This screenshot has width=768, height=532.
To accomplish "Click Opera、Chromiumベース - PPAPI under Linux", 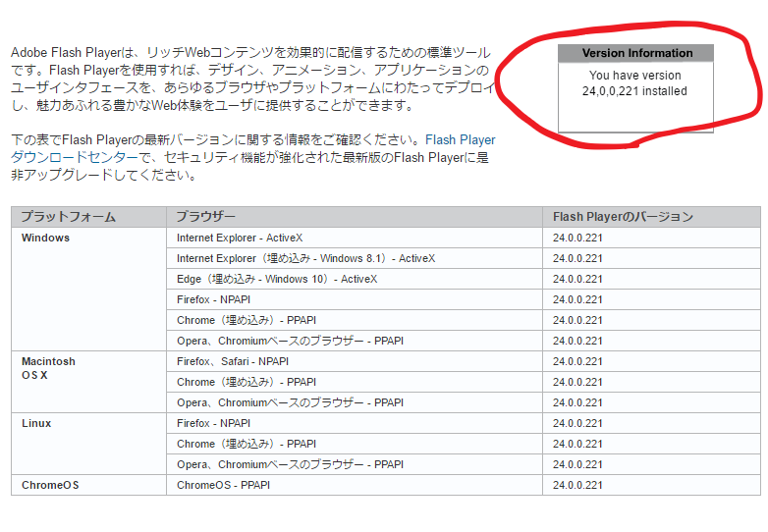I will pos(355,464).
